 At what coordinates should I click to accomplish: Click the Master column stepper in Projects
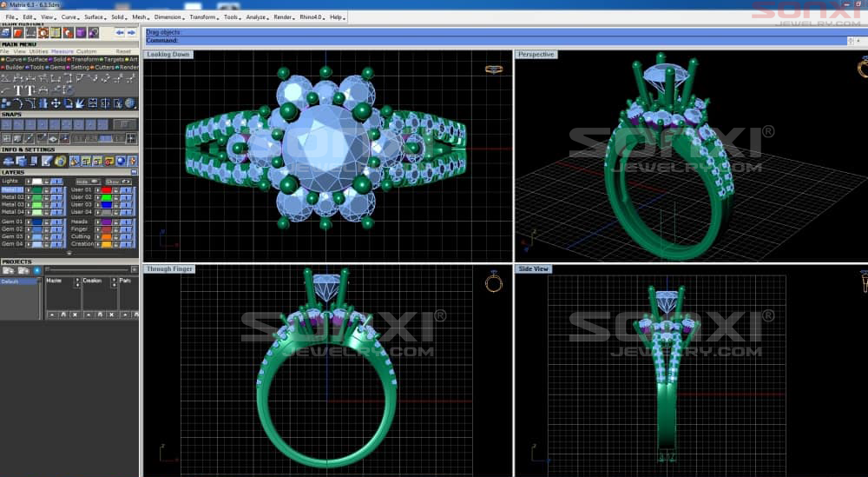click(77, 282)
